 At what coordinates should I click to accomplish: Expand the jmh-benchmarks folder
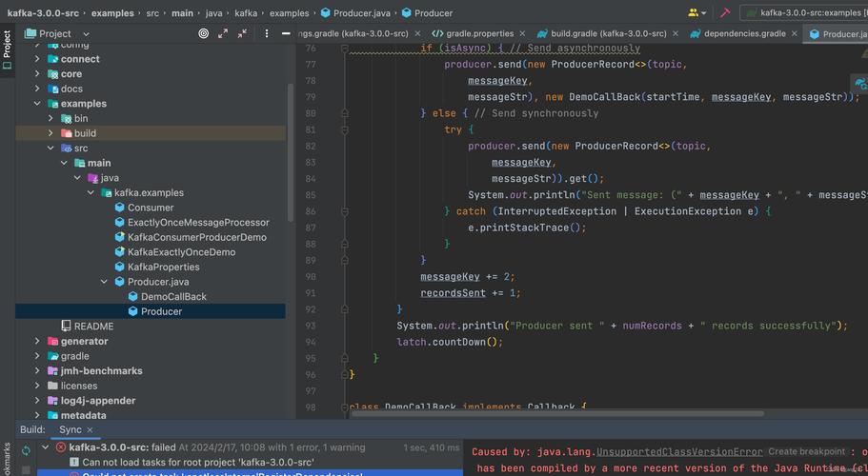tap(37, 371)
